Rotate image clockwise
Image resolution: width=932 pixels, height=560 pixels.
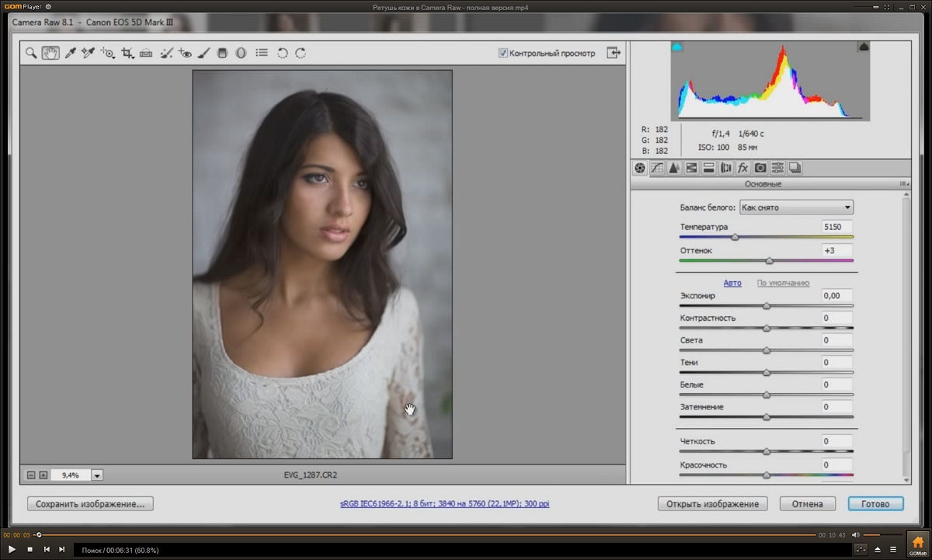pyautogui.click(x=301, y=54)
